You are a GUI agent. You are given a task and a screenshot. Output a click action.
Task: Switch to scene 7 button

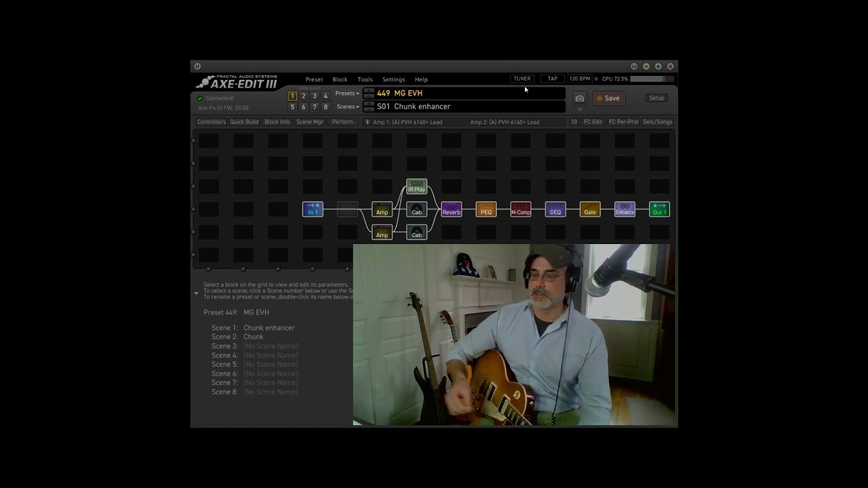point(315,107)
